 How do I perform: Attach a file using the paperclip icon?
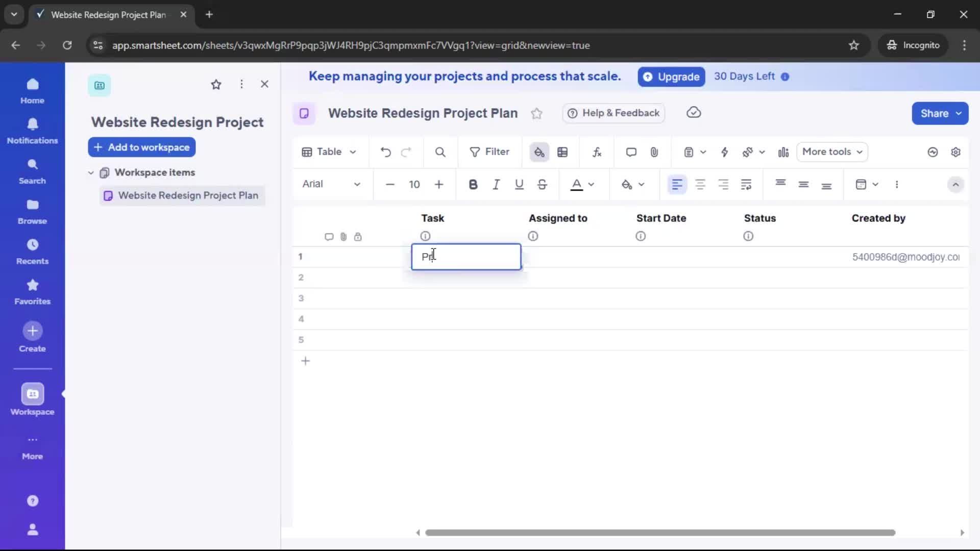tap(655, 152)
